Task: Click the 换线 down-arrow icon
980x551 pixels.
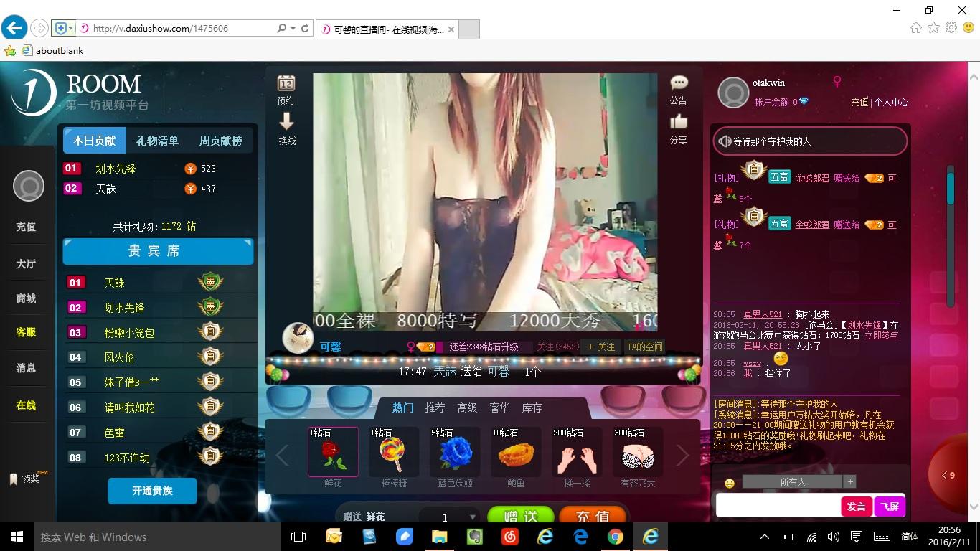Action: [x=286, y=121]
